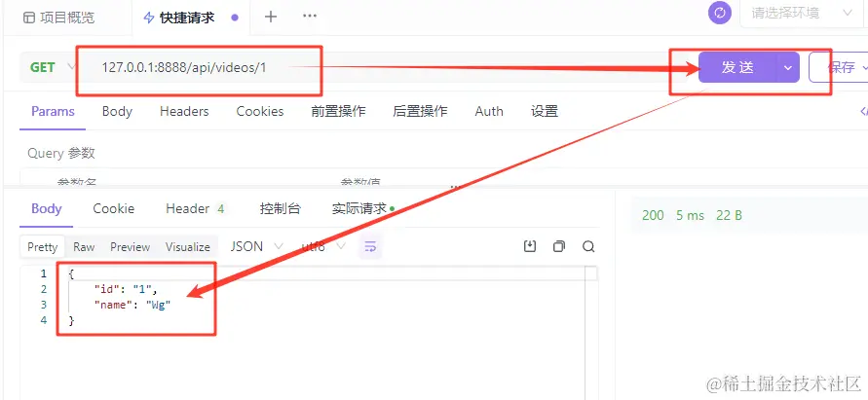The width and height of the screenshot is (868, 400).
Task: Open the 前置操作 tab
Action: [338, 111]
